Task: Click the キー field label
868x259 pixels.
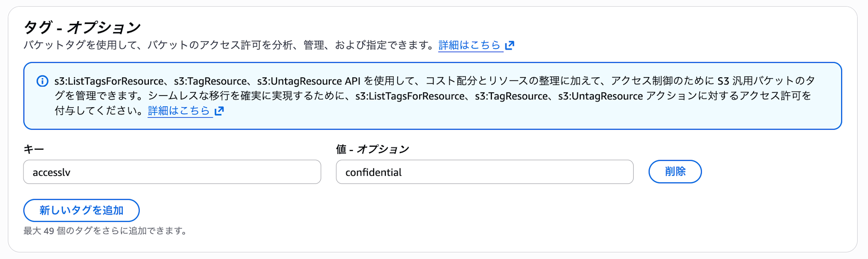Action: [33, 149]
